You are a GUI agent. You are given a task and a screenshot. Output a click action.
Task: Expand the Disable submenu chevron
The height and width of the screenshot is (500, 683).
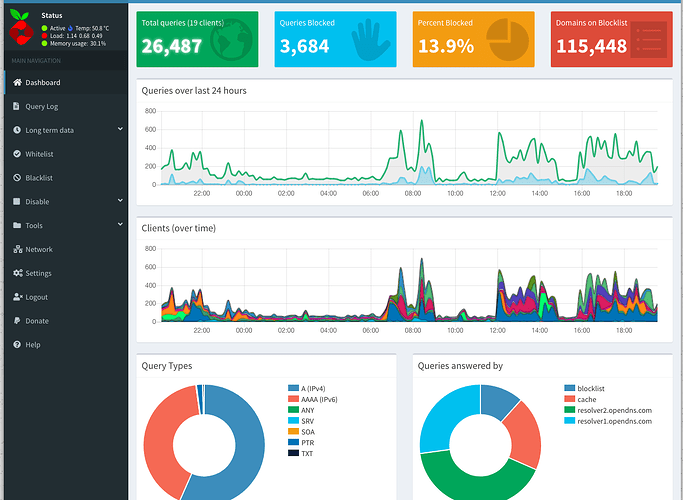120,201
